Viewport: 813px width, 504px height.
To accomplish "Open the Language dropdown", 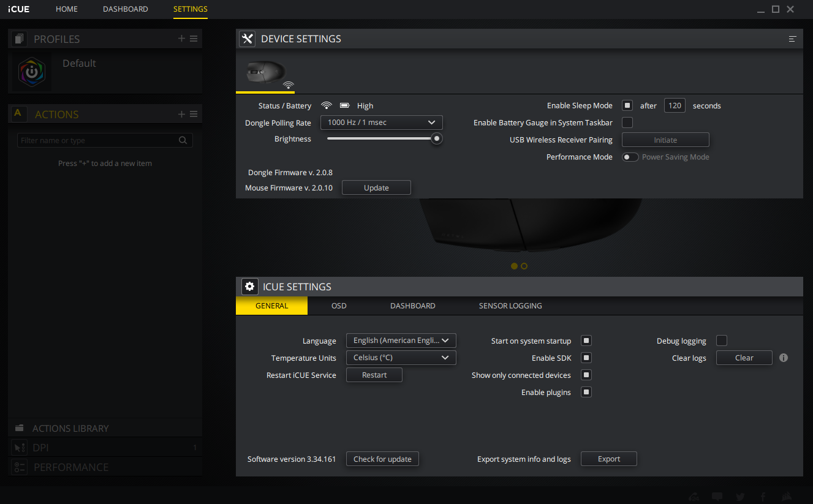I will pyautogui.click(x=401, y=340).
